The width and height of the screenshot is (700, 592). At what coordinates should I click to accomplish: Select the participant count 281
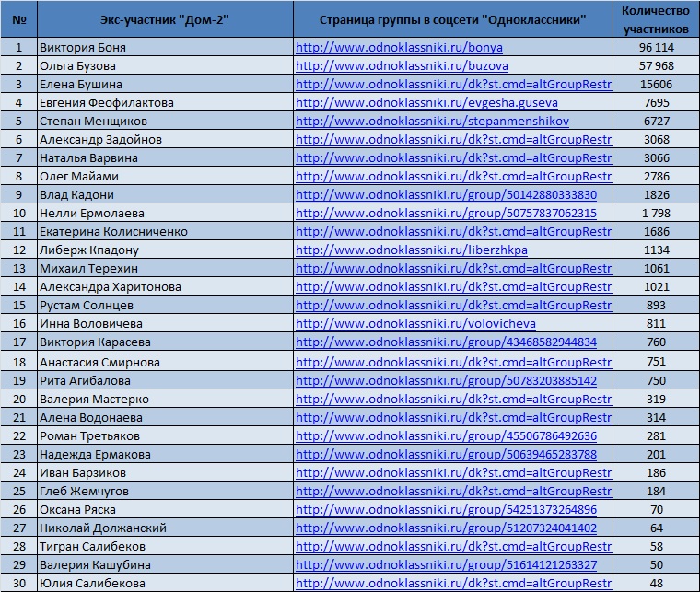656,435
